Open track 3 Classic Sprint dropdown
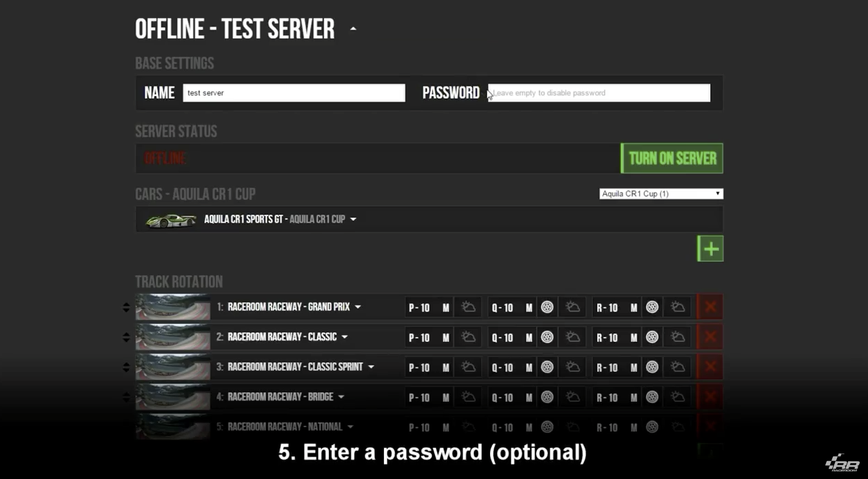Screen dimensions: 868x479 [371, 367]
